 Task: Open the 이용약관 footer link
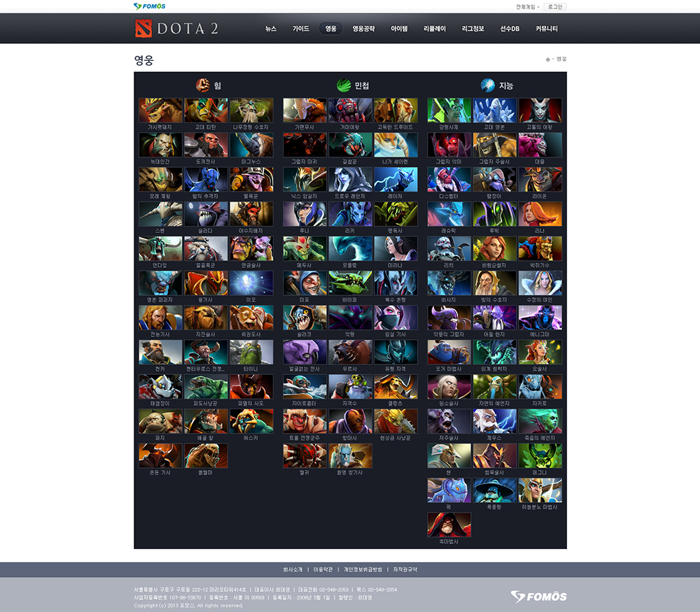pos(323,569)
